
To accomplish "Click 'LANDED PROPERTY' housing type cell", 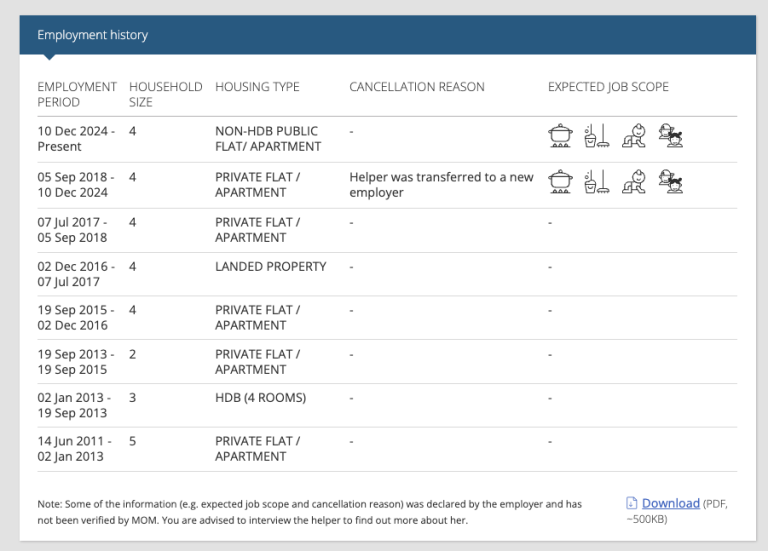I will coord(270,266).
